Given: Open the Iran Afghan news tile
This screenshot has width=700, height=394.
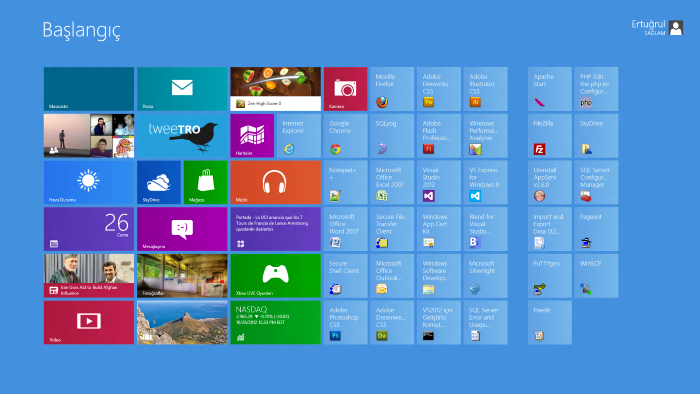Looking at the screenshot, I should point(89,276).
